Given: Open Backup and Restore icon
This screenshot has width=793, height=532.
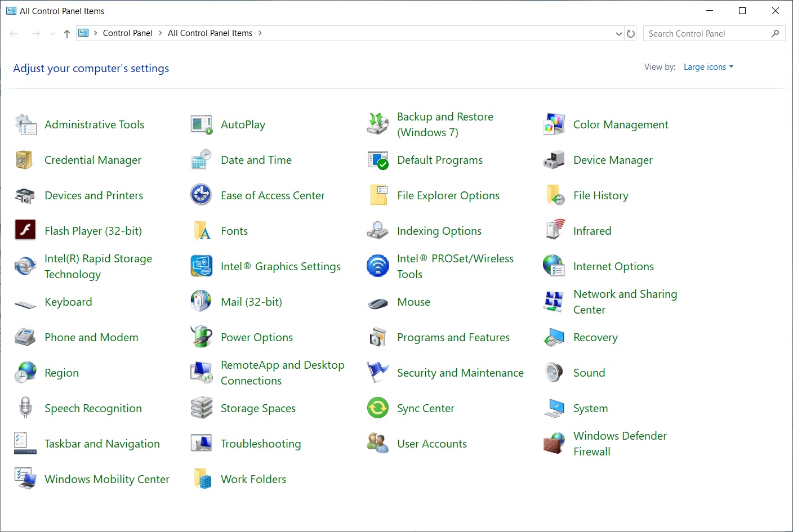Looking at the screenshot, I should (378, 124).
